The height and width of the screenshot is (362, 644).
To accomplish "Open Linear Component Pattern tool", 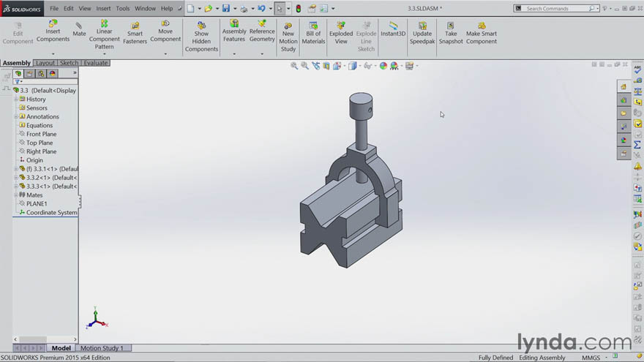I will click(105, 35).
